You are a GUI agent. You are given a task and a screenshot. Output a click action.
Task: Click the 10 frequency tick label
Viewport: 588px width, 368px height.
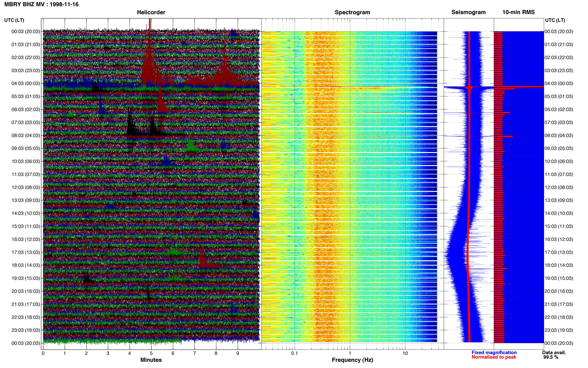point(405,353)
